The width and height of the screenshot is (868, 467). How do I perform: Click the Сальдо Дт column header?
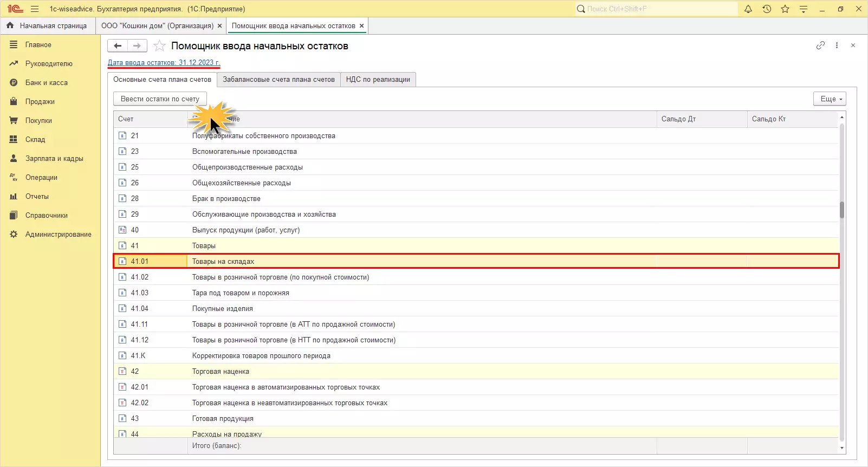(702, 119)
